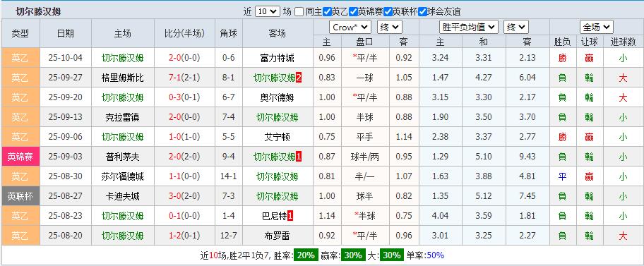This screenshot has height=266, width=644.
Task: Open the 卡迪夫城 team link
Action: [x=123, y=196]
